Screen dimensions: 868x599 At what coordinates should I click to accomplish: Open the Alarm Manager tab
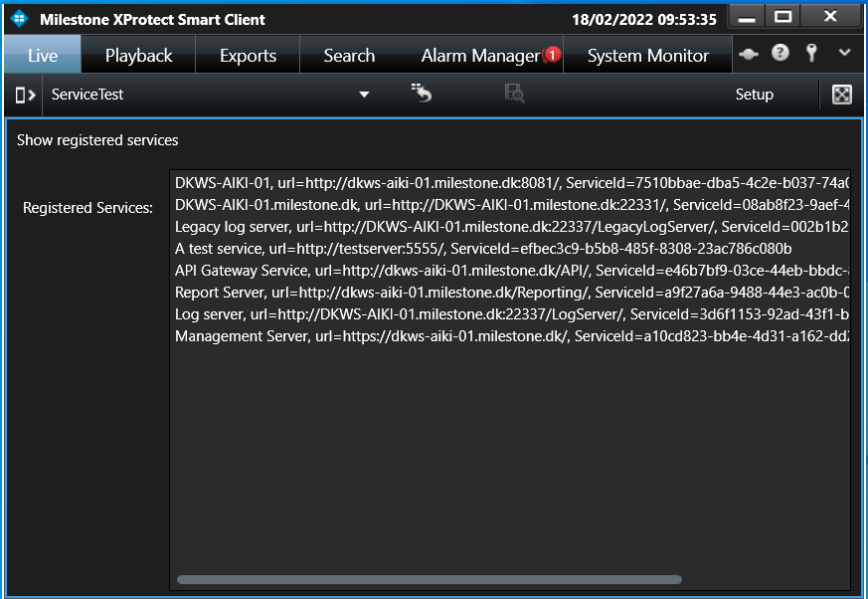click(480, 55)
